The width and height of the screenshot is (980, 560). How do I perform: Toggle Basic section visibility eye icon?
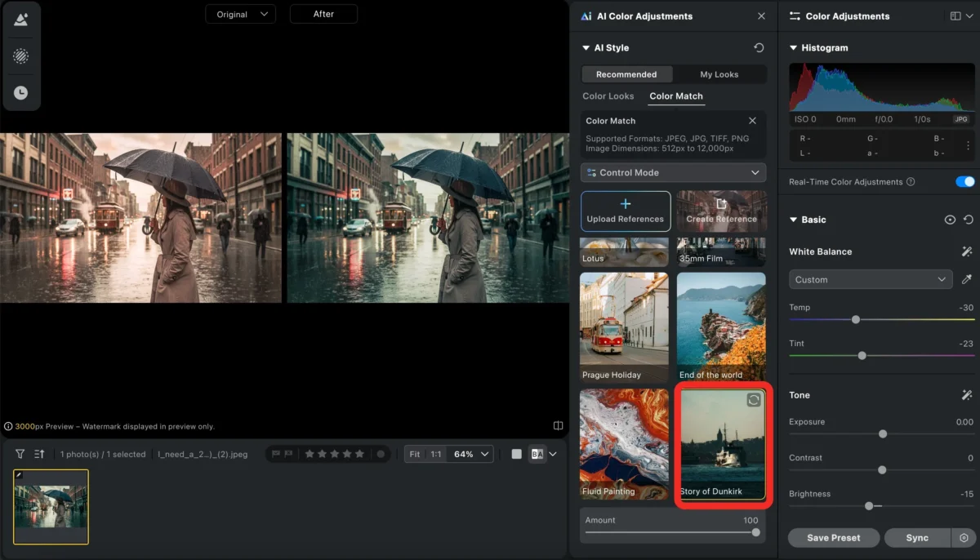click(950, 220)
